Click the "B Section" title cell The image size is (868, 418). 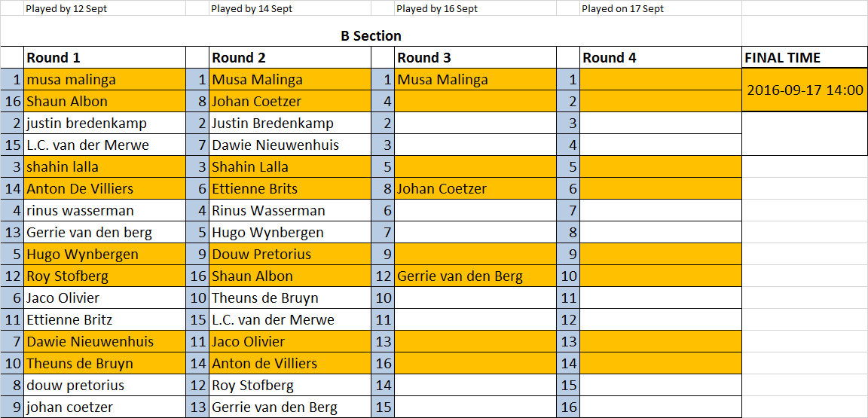coord(371,36)
